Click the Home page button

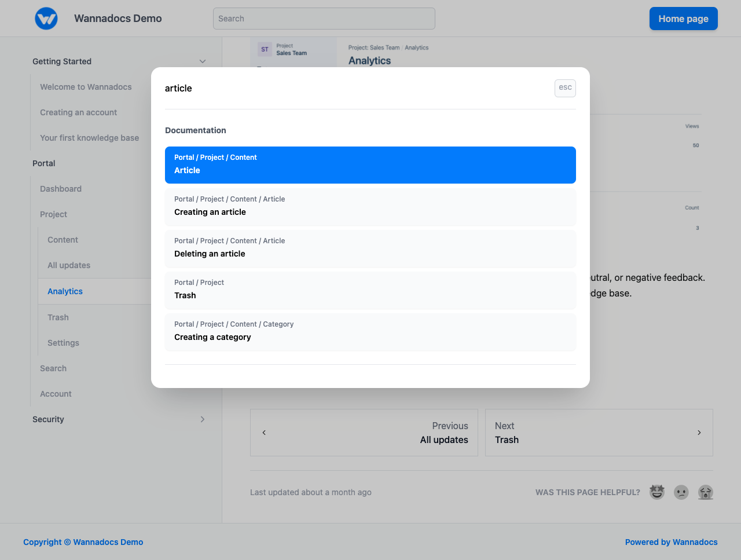point(684,19)
